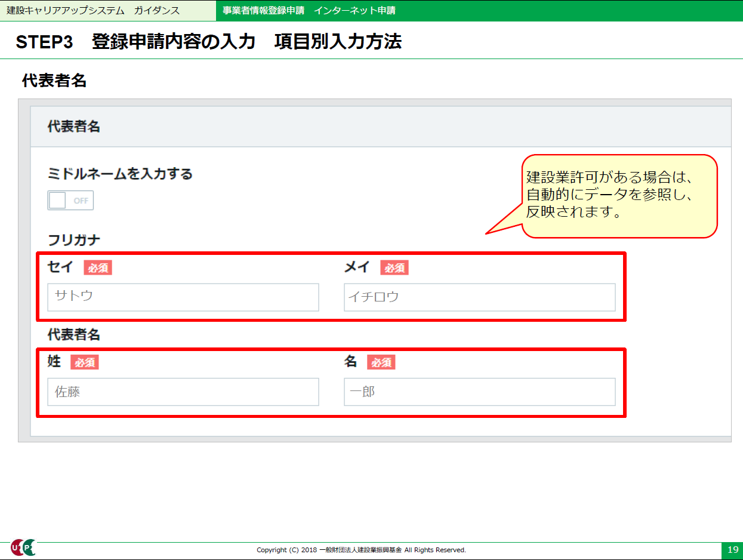Click the 建設キャリアアップシステム ガイダンス header label
743x560 pixels.
(93, 11)
